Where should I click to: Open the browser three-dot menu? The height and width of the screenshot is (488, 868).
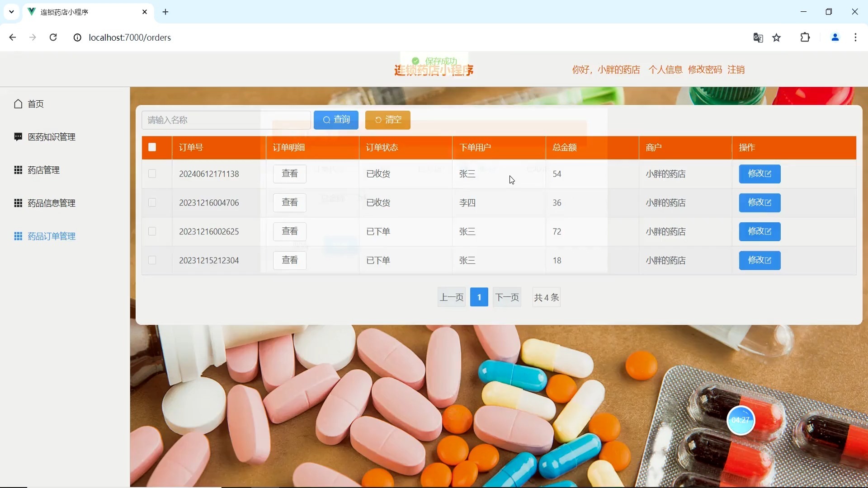point(855,38)
